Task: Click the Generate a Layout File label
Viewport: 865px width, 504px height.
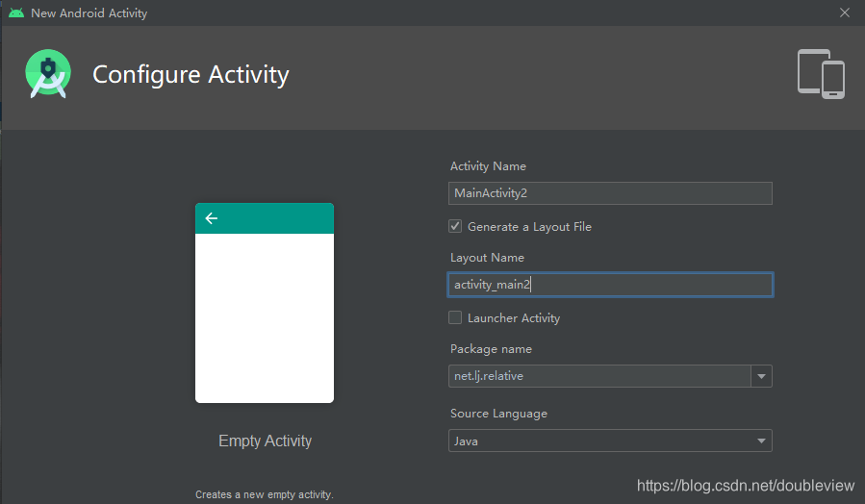Action: (529, 227)
